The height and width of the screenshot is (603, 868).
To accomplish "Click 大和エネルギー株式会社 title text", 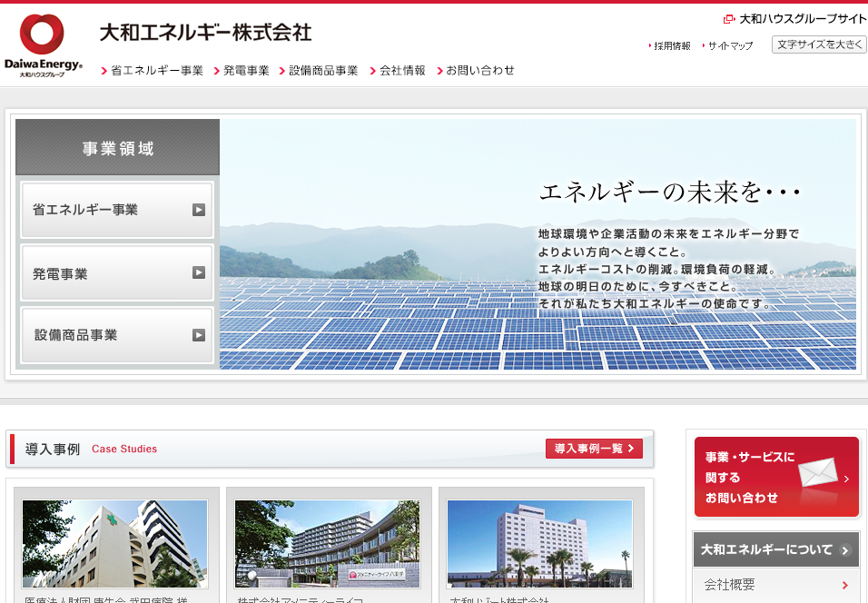I will tap(205, 33).
